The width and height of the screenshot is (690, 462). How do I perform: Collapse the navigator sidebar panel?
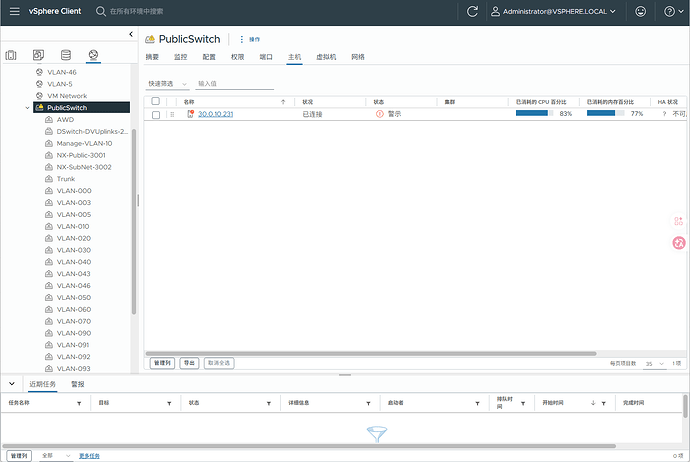point(131,34)
